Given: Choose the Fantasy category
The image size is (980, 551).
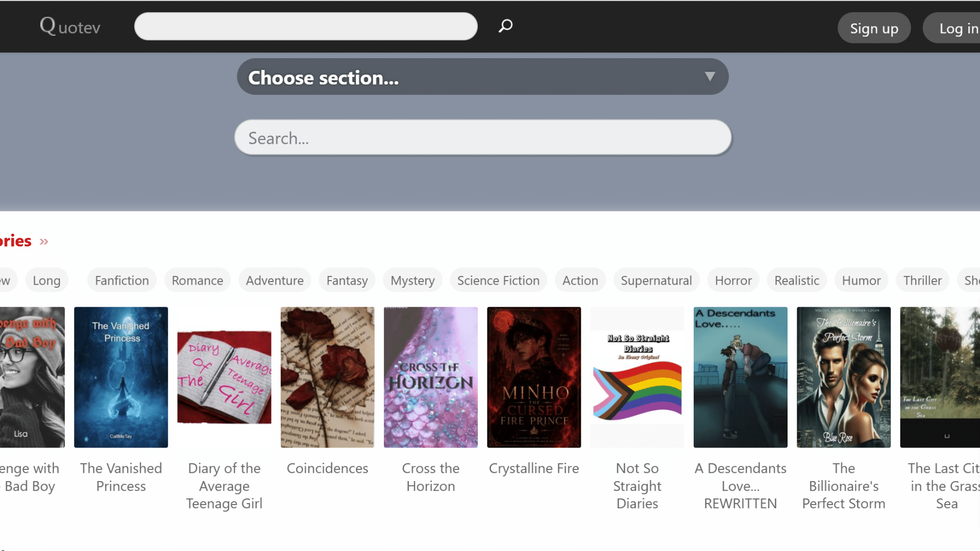Looking at the screenshot, I should pyautogui.click(x=347, y=280).
